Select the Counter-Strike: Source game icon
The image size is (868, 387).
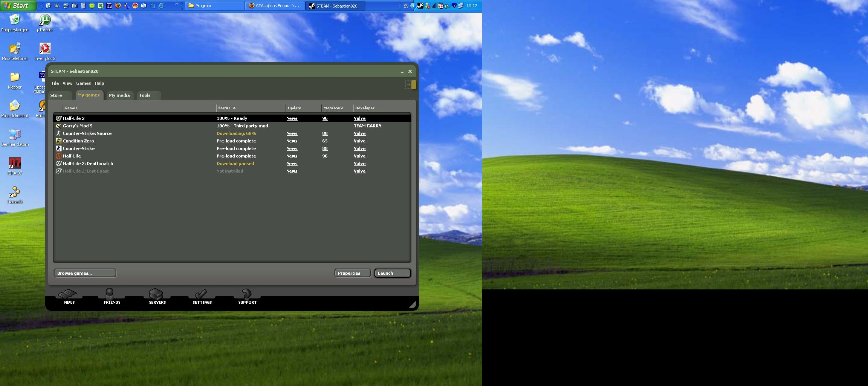click(58, 133)
